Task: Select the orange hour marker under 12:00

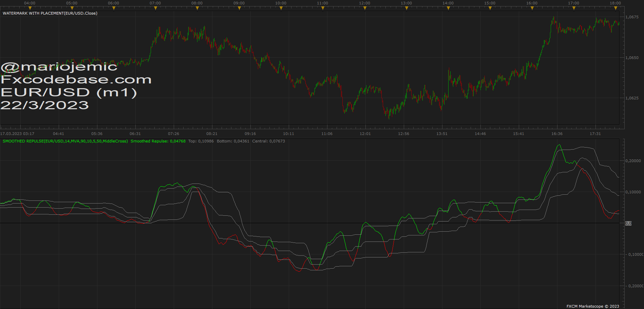Action: [365, 8]
